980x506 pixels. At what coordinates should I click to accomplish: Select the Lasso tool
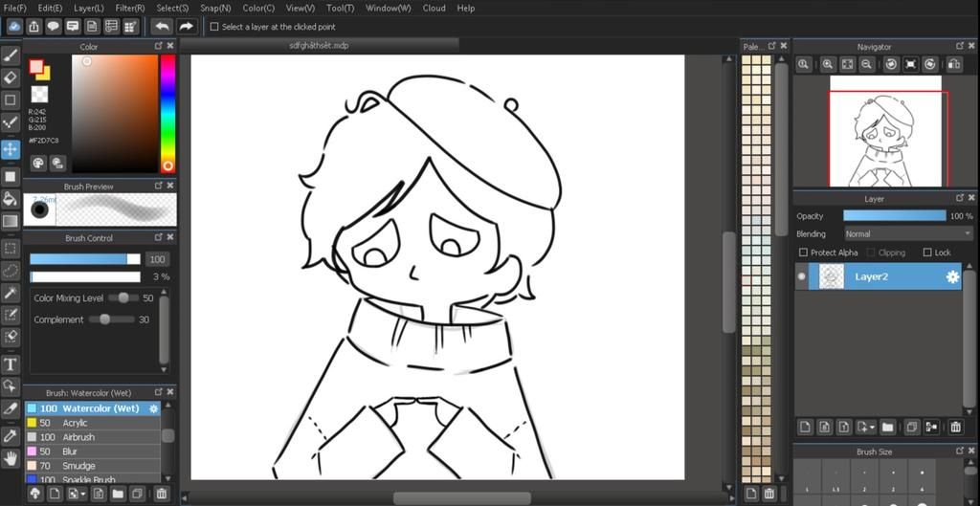coord(10,271)
